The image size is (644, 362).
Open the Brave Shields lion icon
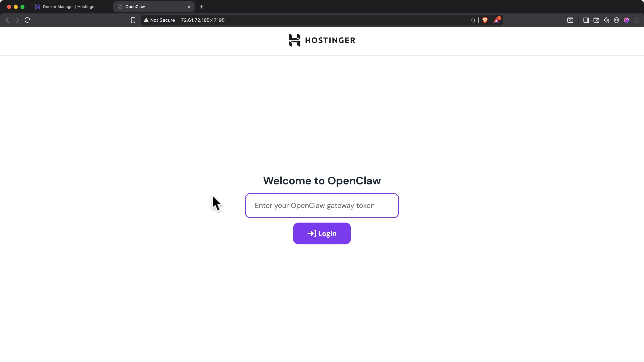[485, 20]
